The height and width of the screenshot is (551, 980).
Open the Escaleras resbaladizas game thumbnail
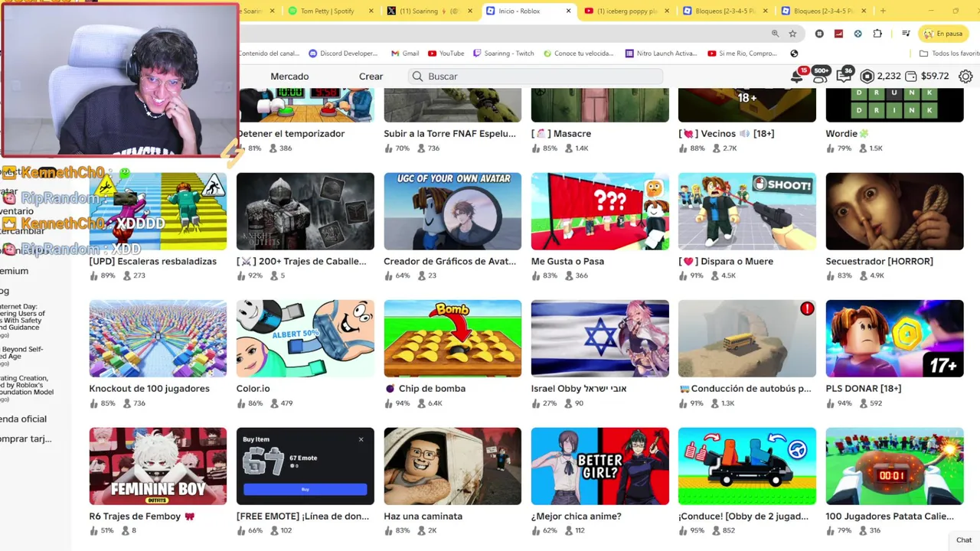coord(158,211)
